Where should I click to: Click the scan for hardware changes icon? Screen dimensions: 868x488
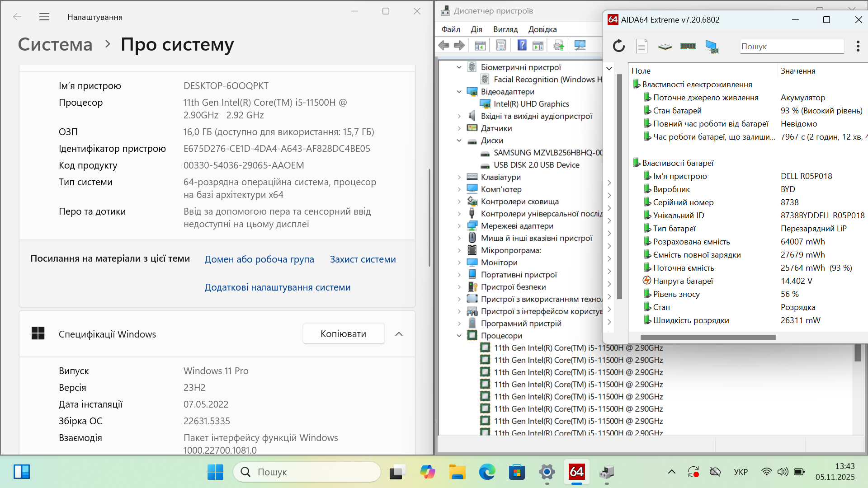[x=580, y=45]
